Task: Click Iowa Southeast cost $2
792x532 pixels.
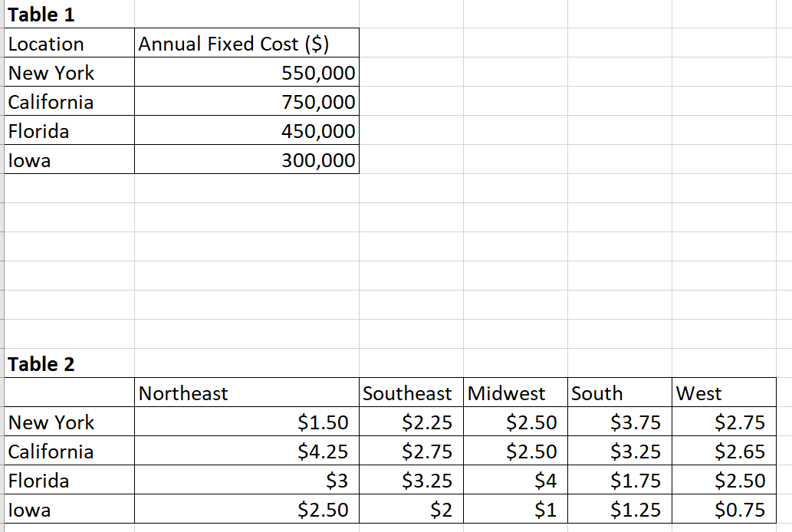Action: click(411, 509)
